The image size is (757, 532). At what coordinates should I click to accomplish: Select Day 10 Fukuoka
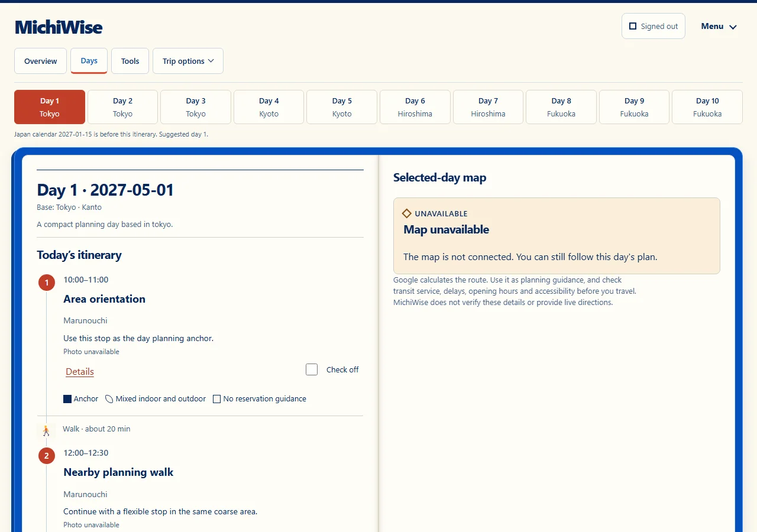[707, 107]
